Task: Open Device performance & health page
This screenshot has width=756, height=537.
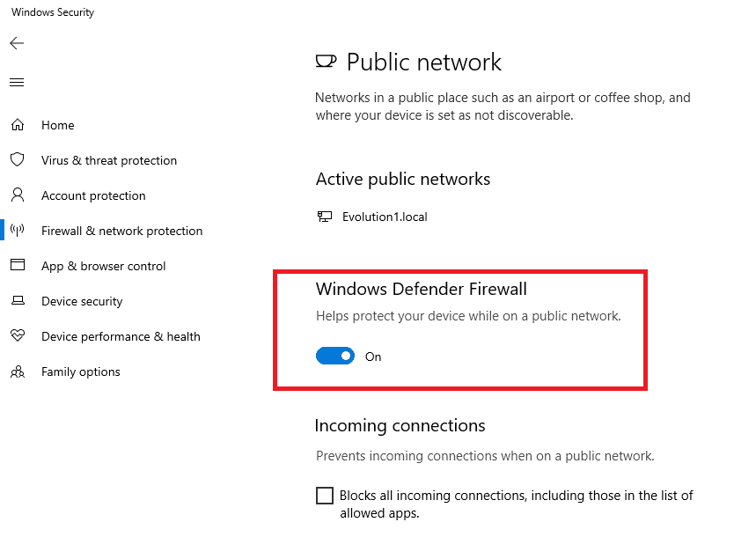Action: (x=121, y=336)
